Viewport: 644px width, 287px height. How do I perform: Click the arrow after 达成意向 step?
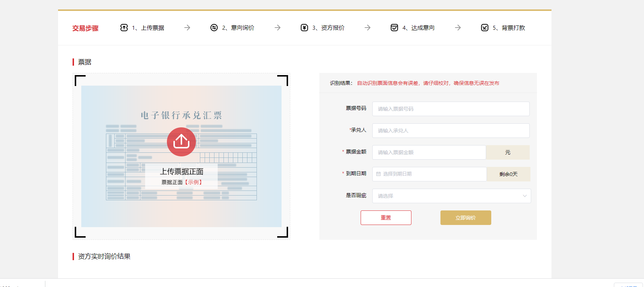[x=458, y=28]
